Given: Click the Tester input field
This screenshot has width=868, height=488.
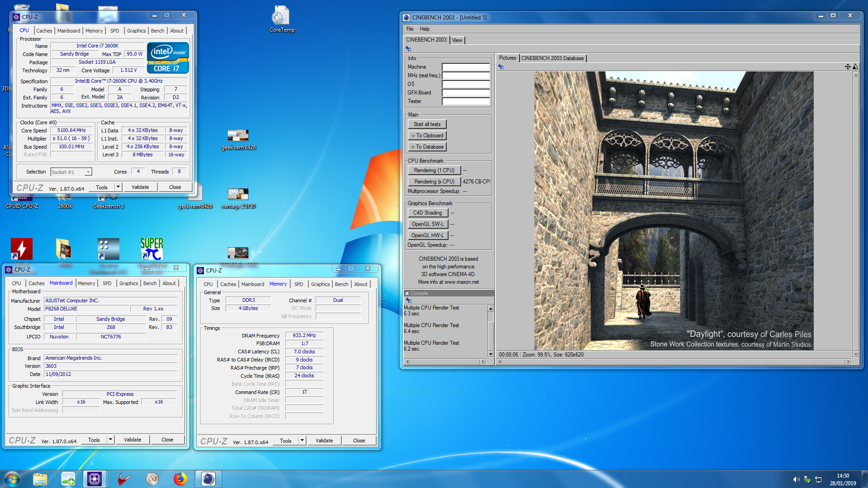Looking at the screenshot, I should click(466, 101).
